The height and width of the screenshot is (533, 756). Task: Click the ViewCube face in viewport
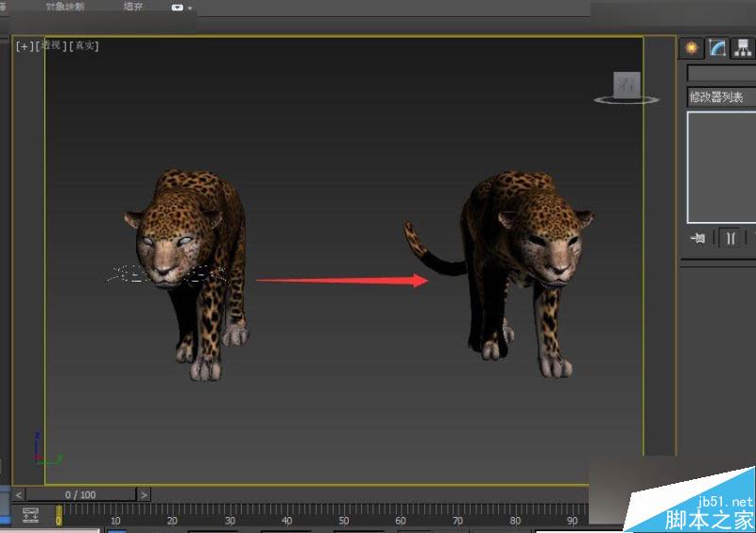tap(627, 84)
